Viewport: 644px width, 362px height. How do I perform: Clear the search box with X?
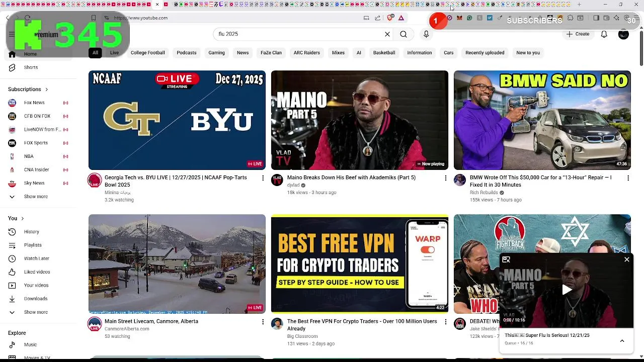[x=387, y=34]
